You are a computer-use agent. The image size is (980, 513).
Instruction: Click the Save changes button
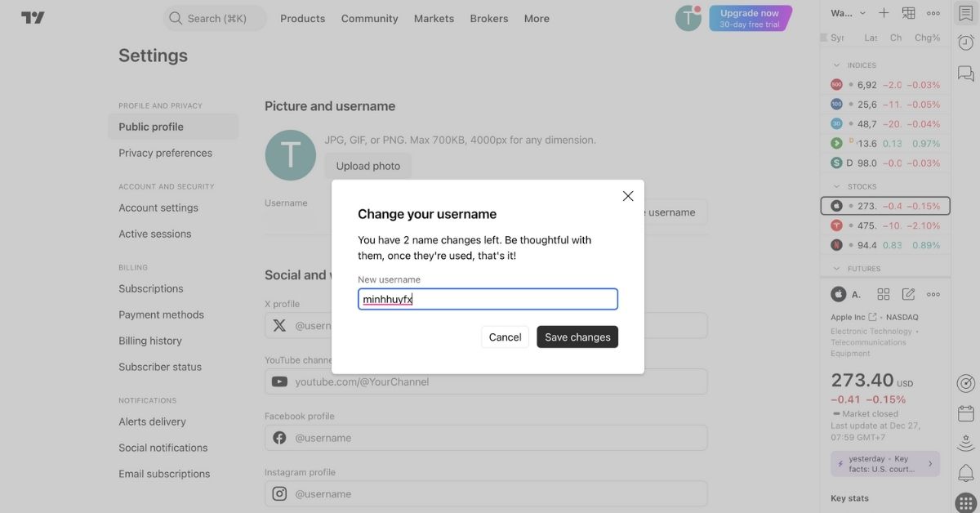coord(577,337)
